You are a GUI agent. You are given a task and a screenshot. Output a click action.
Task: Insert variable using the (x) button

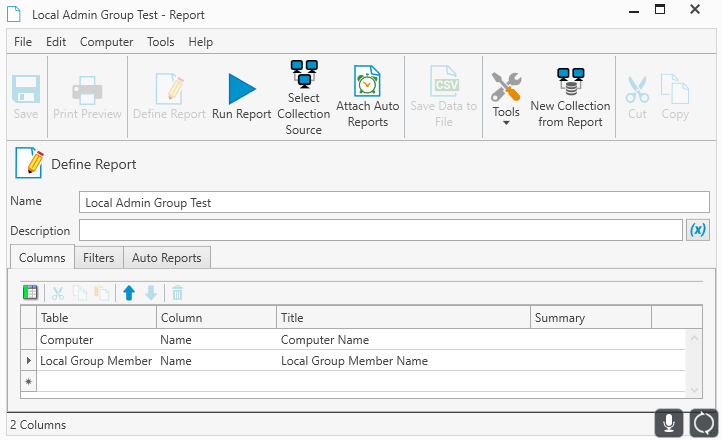[698, 230]
